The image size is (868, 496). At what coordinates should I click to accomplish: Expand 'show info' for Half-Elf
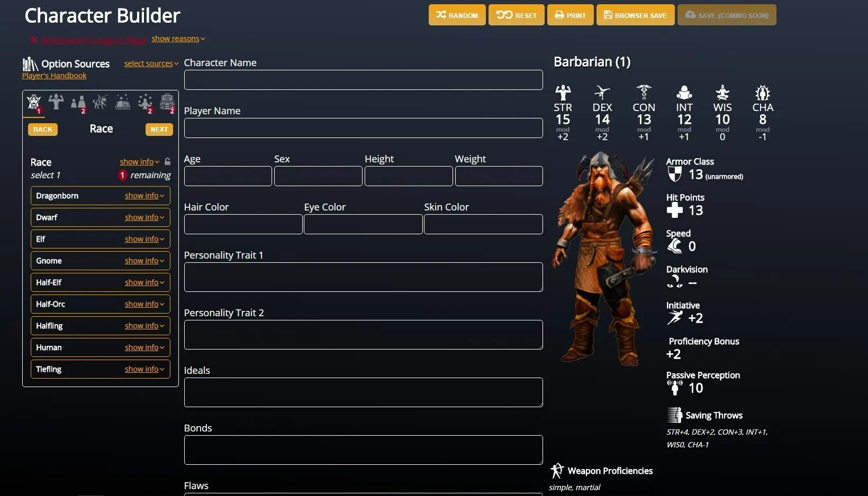point(144,282)
